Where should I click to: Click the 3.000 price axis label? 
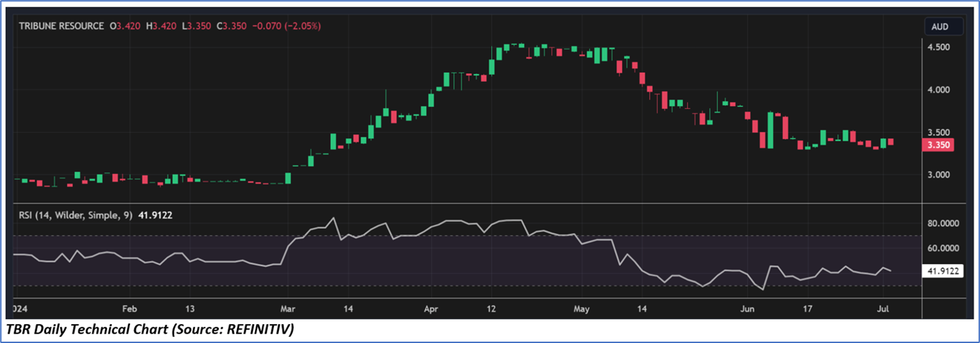coord(938,175)
